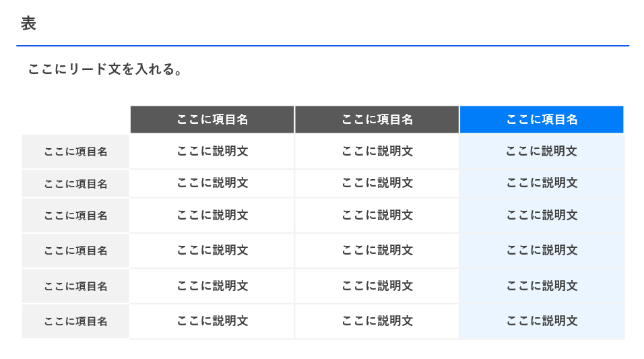This screenshot has width=644, height=359.
Task: Select the first dark gray column header
Action: (212, 120)
